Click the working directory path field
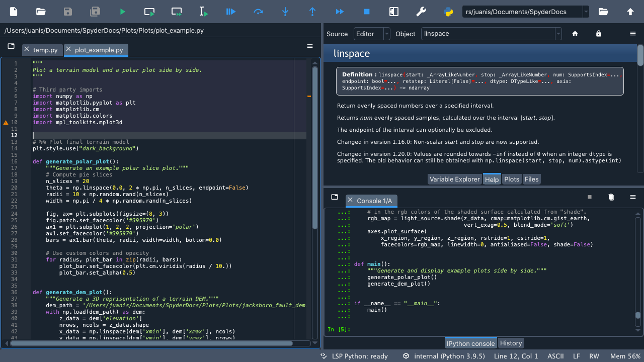 click(x=522, y=12)
